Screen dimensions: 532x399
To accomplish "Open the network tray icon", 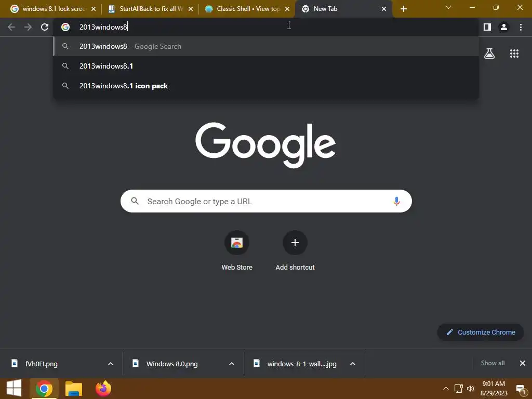I will [x=459, y=389].
